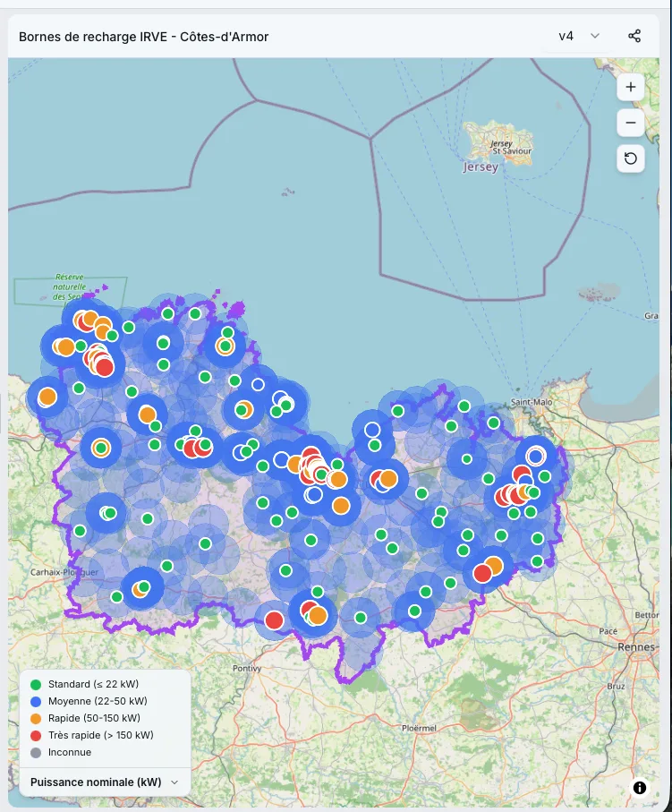Click the Carhaix-Plouguer town label
The height and width of the screenshot is (812, 672).
point(64,572)
